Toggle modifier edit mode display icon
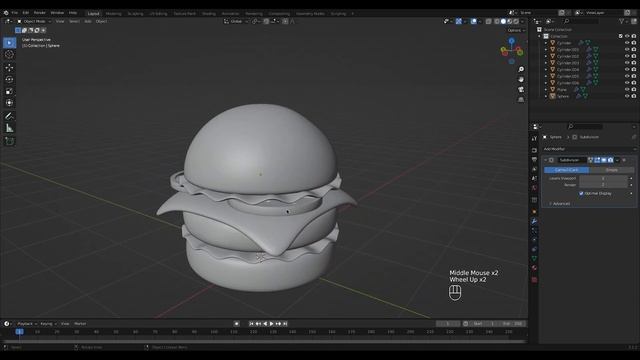The image size is (640, 360). coord(597,160)
